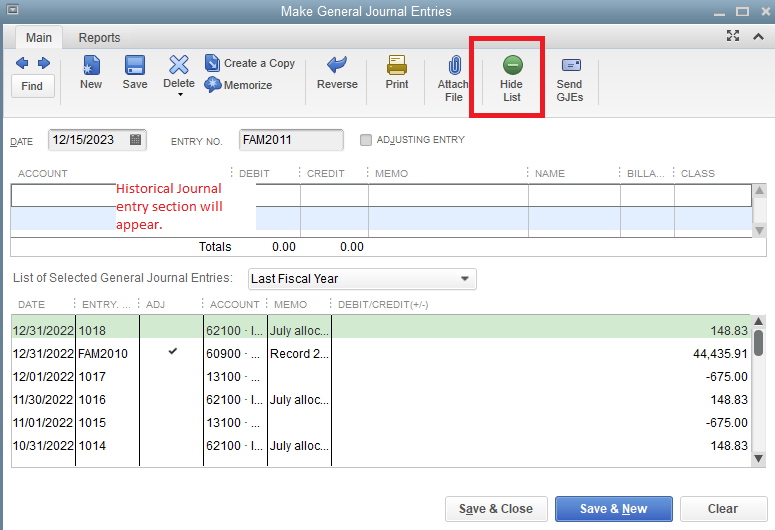The image size is (775, 530).
Task: Select entry FAM2010 row
Action: [381, 353]
